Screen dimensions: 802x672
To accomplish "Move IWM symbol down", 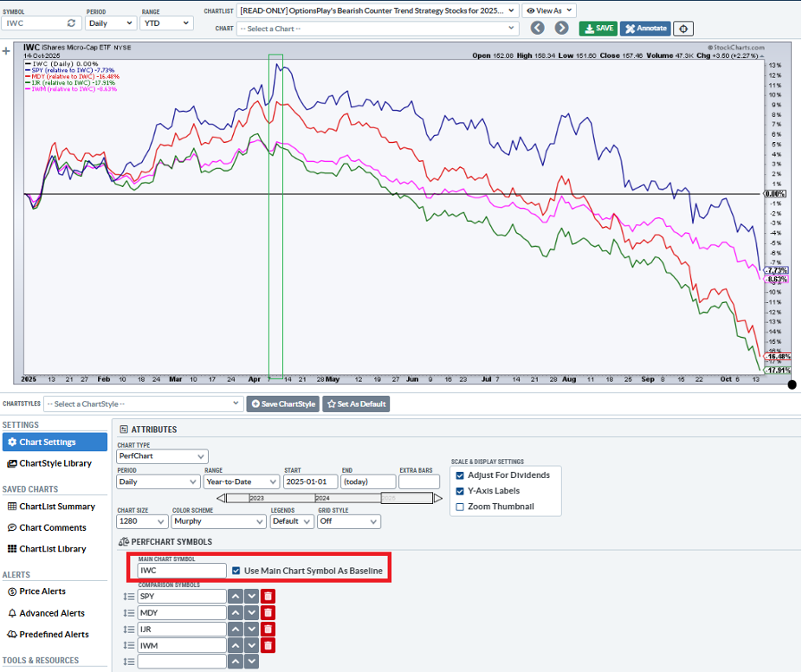I will [x=252, y=645].
